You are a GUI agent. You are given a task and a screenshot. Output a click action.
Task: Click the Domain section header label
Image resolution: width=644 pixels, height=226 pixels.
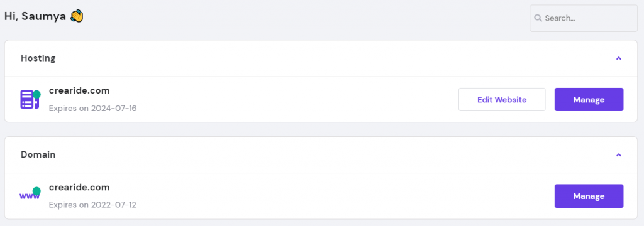[x=38, y=154]
